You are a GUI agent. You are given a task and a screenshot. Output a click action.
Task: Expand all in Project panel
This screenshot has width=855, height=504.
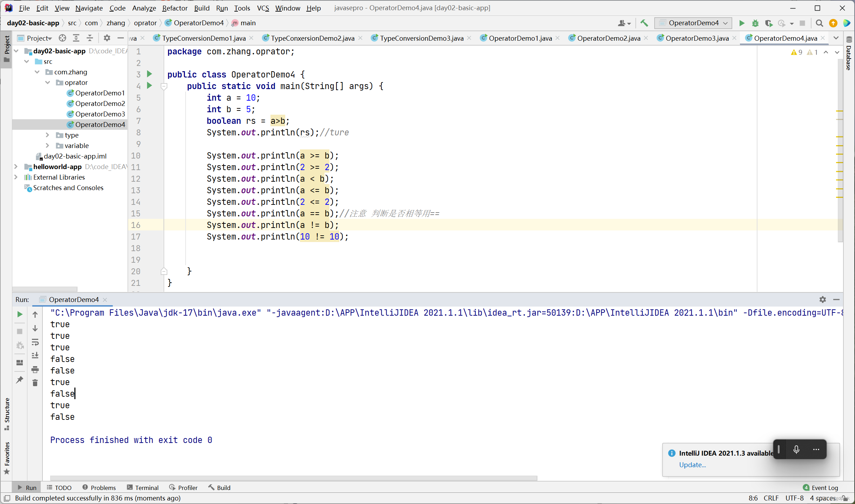tap(76, 38)
